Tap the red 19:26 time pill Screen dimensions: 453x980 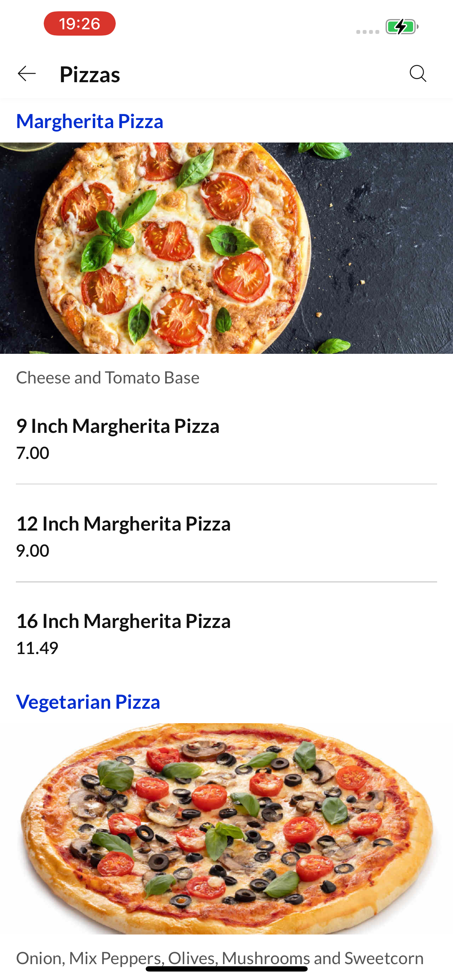[79, 24]
